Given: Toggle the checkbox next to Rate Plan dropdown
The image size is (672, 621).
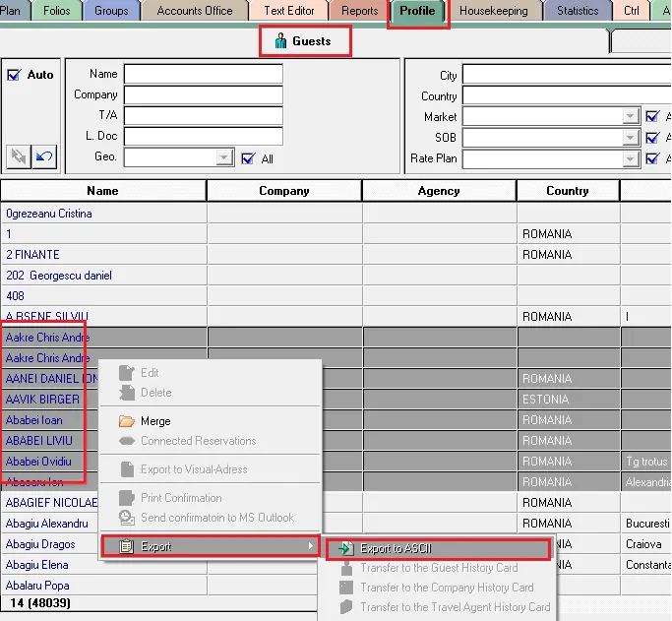Looking at the screenshot, I should coord(652,158).
